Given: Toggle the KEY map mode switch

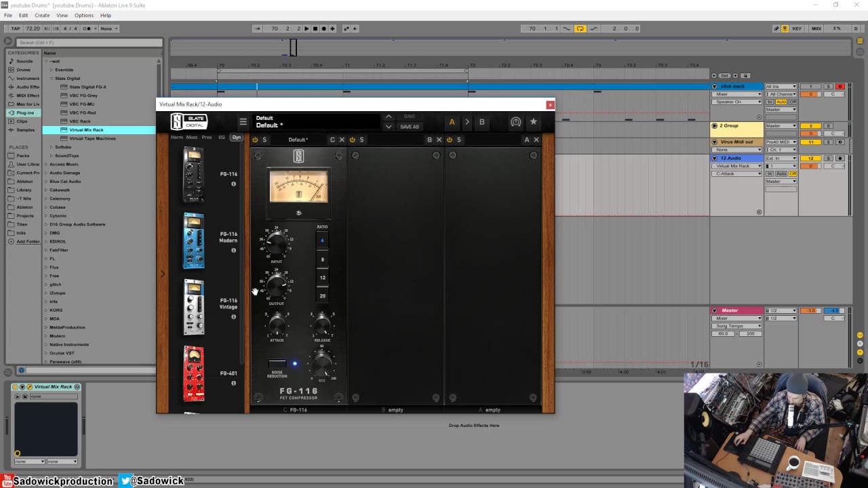Looking at the screenshot, I should tap(797, 28).
